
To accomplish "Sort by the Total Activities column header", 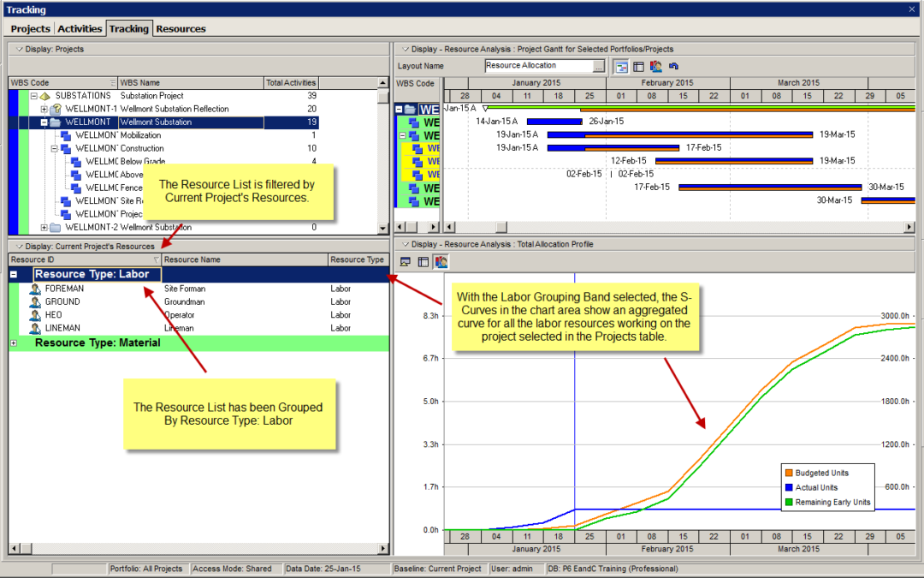I will coord(291,83).
